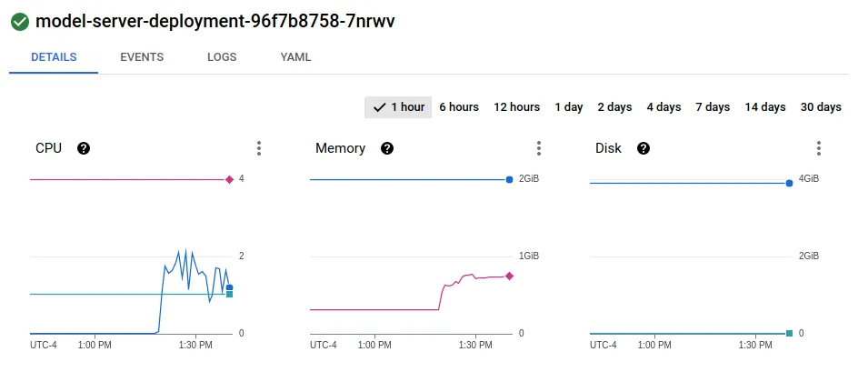Click the blue Disk capacity circle marker

pos(789,183)
